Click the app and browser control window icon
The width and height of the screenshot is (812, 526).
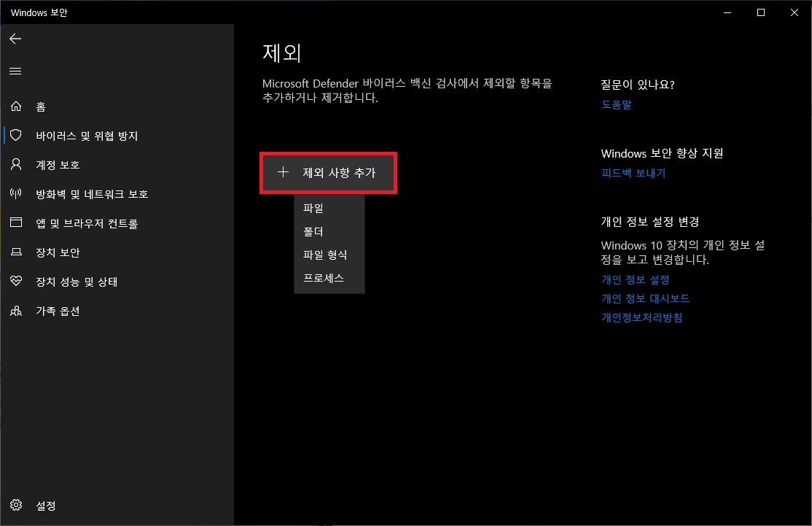point(16,223)
